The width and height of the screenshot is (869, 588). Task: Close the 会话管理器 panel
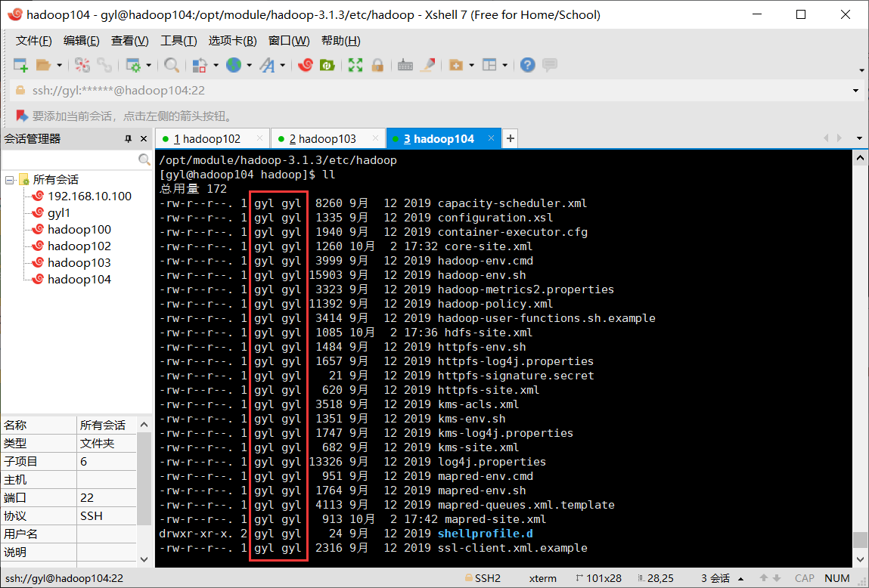click(144, 139)
